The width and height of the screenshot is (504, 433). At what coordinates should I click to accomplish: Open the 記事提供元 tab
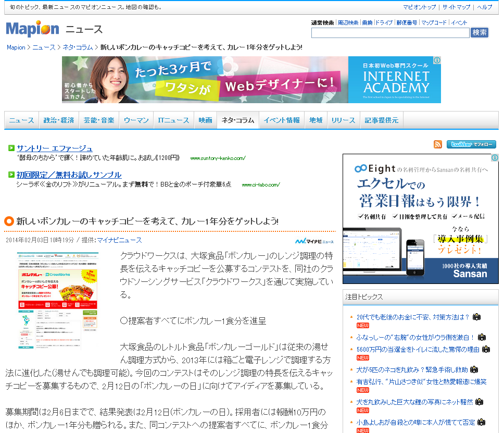pos(382,120)
